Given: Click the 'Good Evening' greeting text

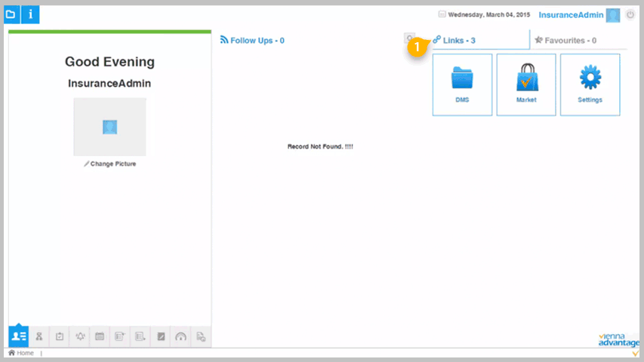Looking at the screenshot, I should (x=109, y=62).
